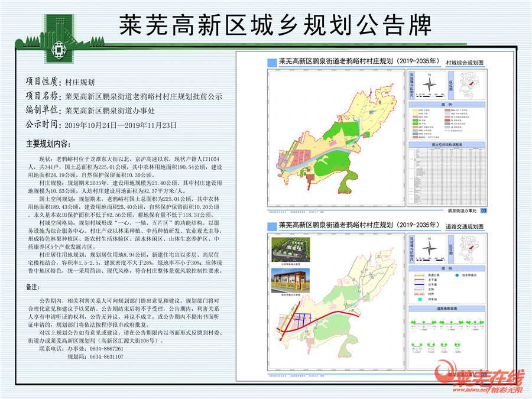
Task: Open the 区位图 location inset map
Action: point(468,85)
